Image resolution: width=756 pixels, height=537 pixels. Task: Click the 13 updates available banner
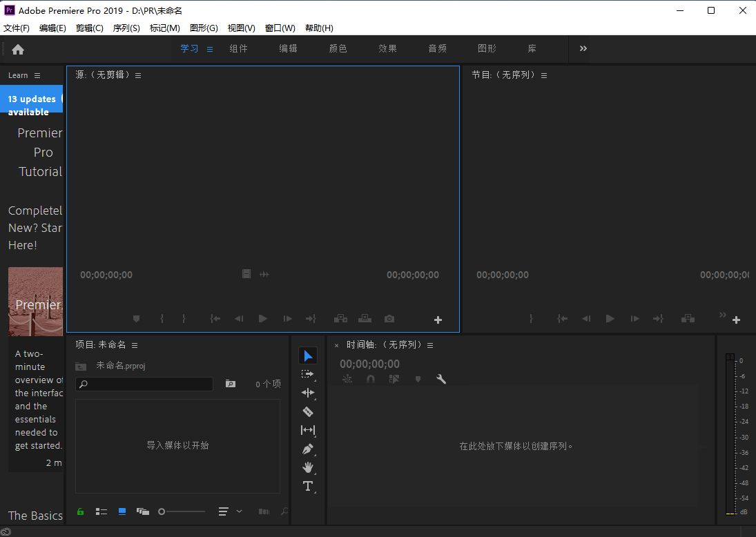tap(31, 99)
